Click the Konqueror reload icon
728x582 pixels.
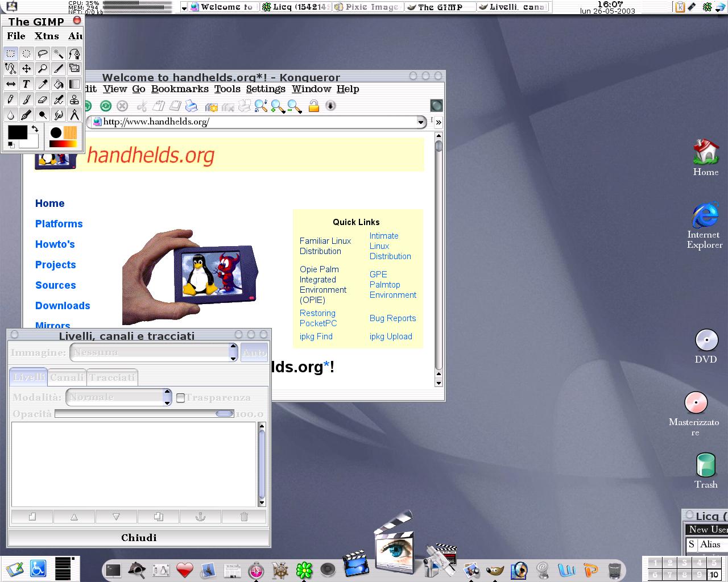tap(105, 106)
